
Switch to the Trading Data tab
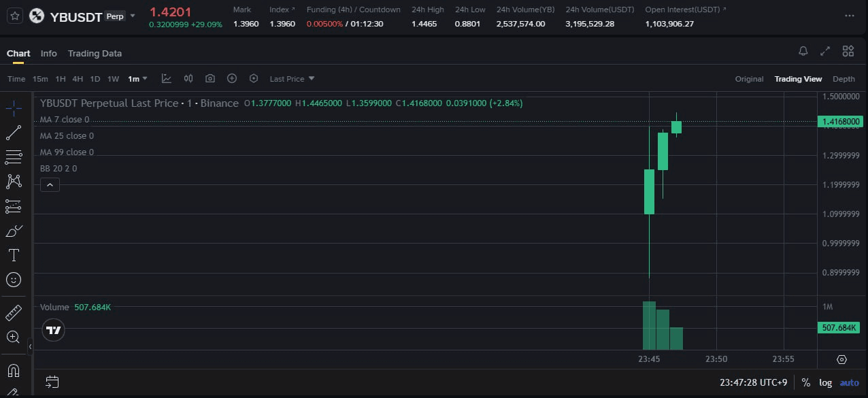95,53
